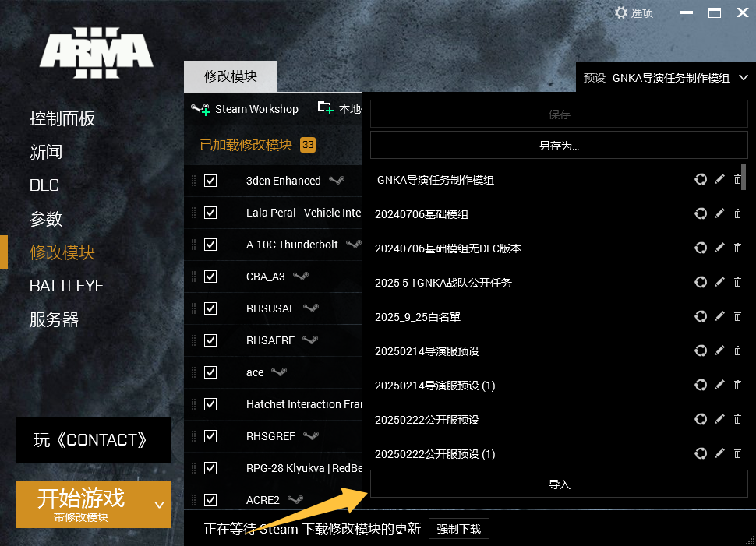The image size is (756, 546).
Task: Delete the GNKA导演任务制作模组 preset in the list
Action: [x=737, y=179]
